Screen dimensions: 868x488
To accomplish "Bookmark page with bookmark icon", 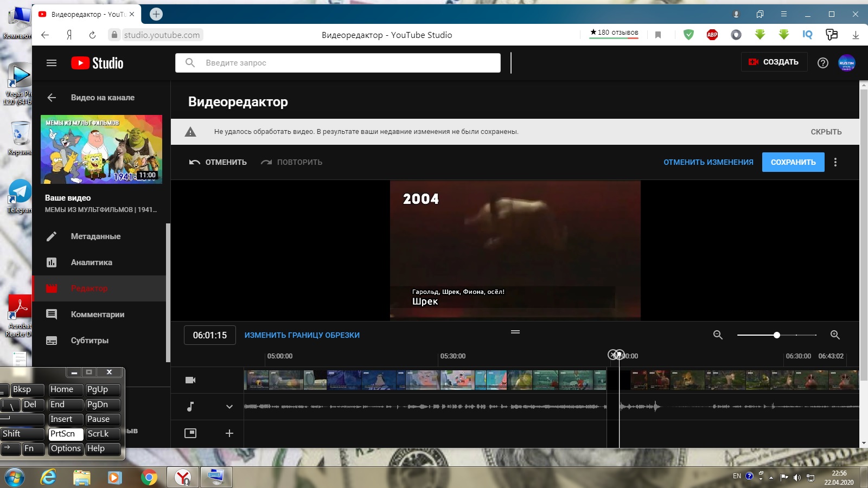I will [x=658, y=35].
